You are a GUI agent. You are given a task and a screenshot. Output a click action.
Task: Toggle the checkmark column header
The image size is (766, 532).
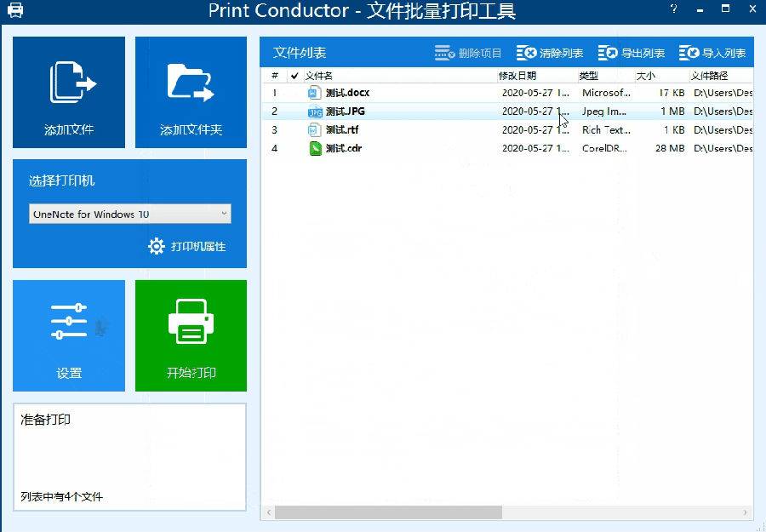(x=294, y=76)
